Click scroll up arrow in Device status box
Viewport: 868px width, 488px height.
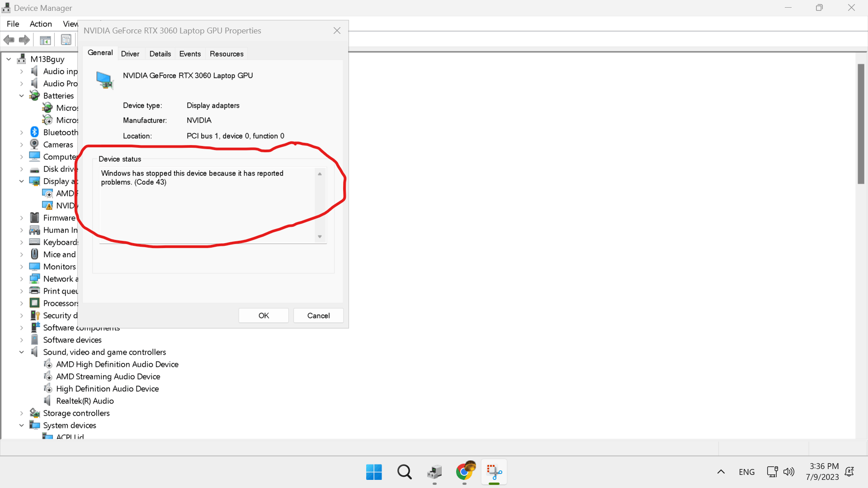coord(320,174)
